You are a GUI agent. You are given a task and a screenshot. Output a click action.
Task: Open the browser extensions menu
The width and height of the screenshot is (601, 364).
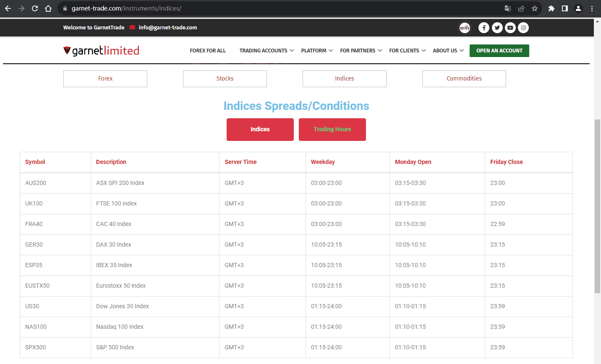coord(551,8)
